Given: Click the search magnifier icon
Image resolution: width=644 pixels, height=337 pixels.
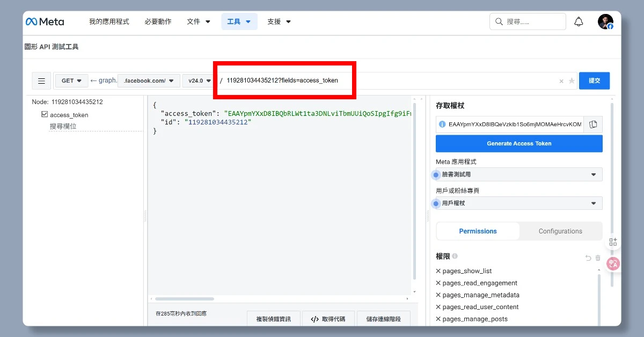Looking at the screenshot, I should pos(499,21).
